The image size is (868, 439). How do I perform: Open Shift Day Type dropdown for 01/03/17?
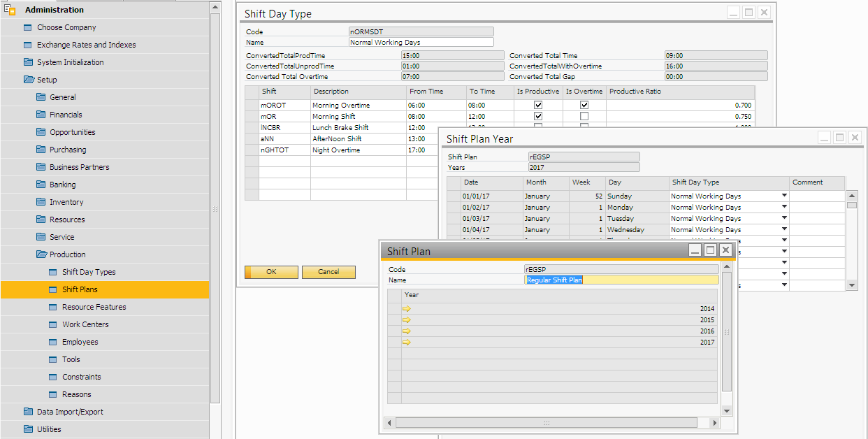pos(784,219)
